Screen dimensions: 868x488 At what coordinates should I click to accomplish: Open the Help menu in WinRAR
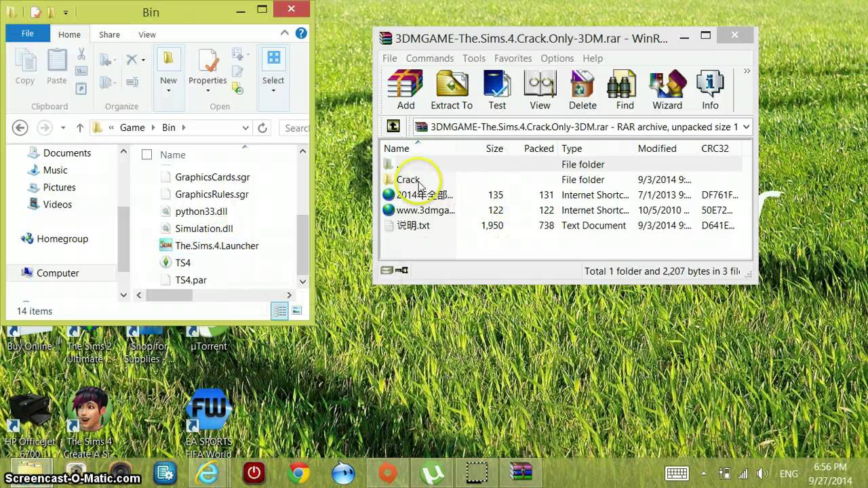tap(593, 58)
